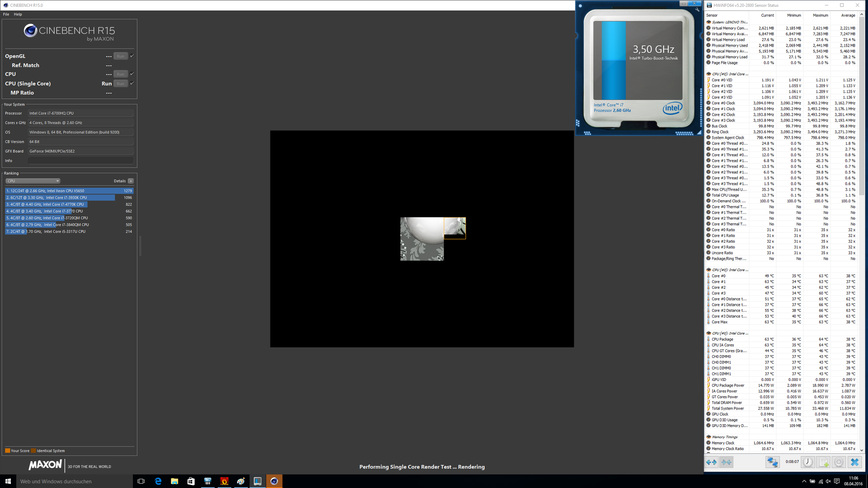Click HWiNFO expand columns arrows icon

tap(712, 462)
